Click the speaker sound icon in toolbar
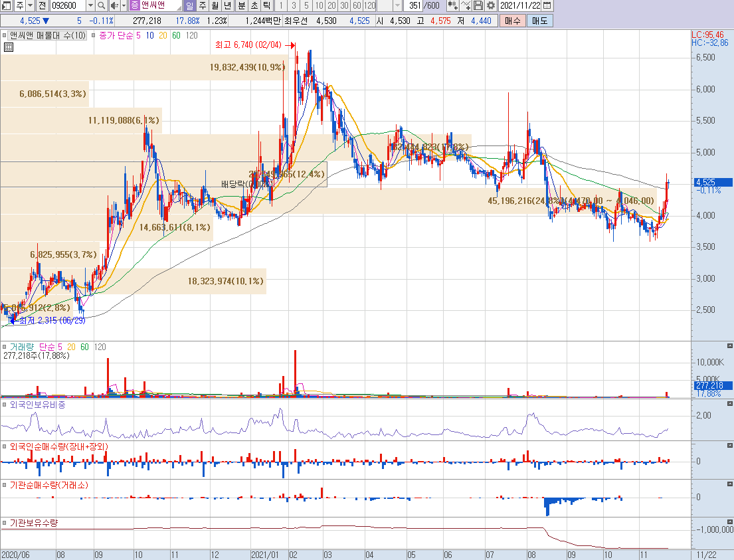 [x=114, y=5]
